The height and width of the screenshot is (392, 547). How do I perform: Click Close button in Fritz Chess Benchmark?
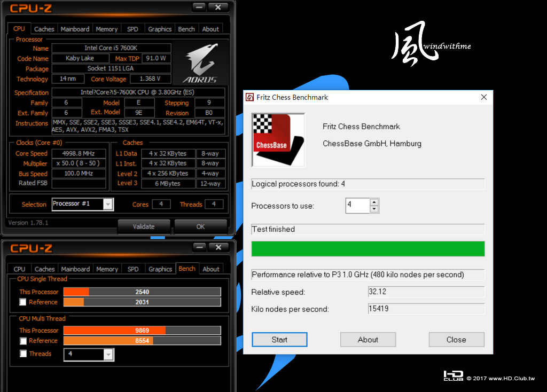[x=456, y=339]
